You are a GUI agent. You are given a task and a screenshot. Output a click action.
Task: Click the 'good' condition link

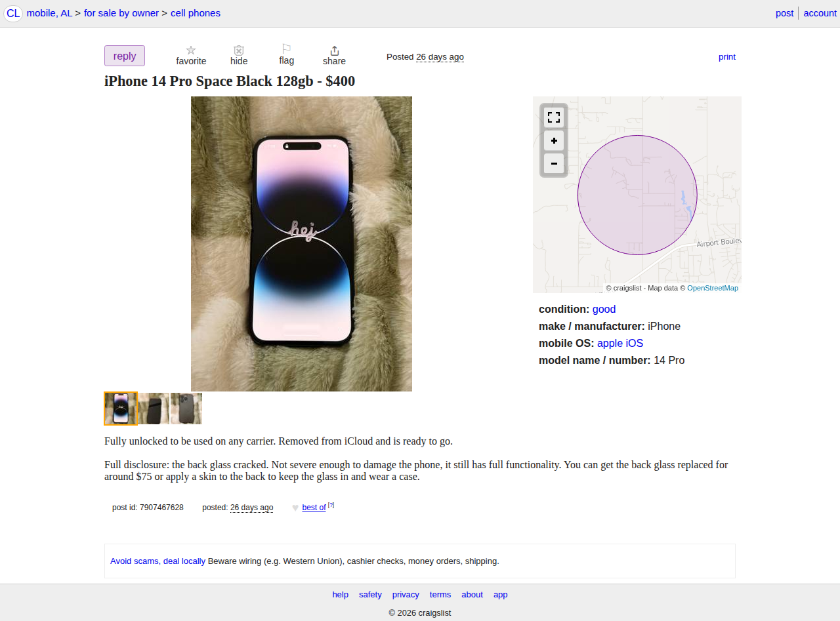click(604, 310)
